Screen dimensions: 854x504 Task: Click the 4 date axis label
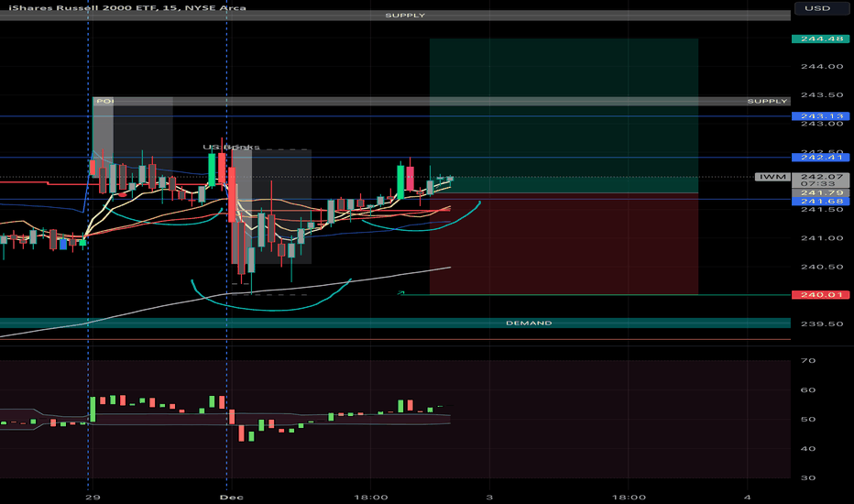tap(748, 497)
